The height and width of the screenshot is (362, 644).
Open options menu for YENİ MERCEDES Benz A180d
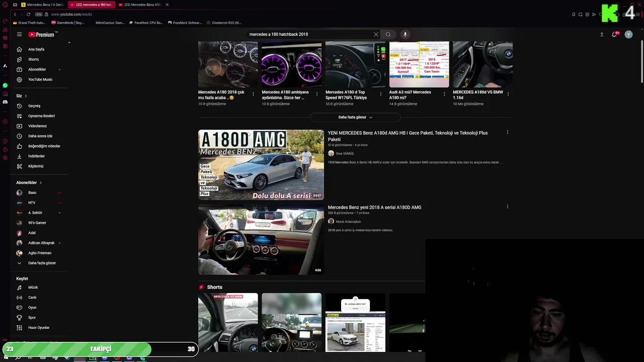click(508, 132)
